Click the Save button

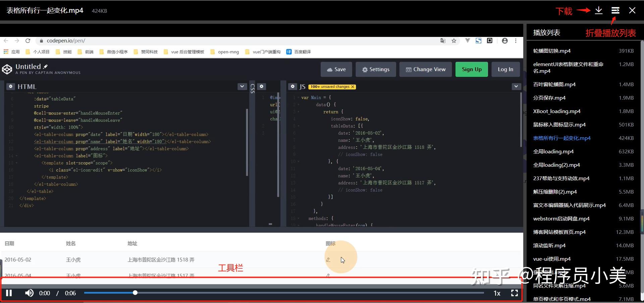pos(336,69)
